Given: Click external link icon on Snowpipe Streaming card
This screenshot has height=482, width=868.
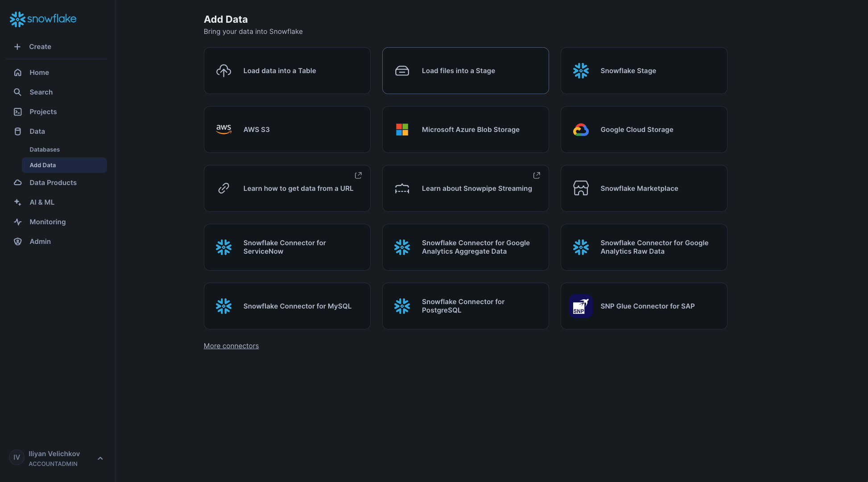Looking at the screenshot, I should tap(537, 176).
